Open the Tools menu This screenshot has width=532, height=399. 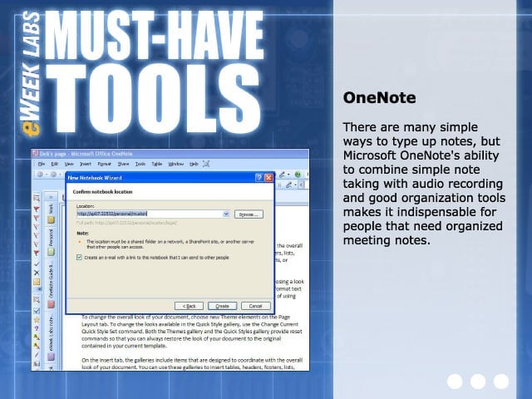pos(140,164)
